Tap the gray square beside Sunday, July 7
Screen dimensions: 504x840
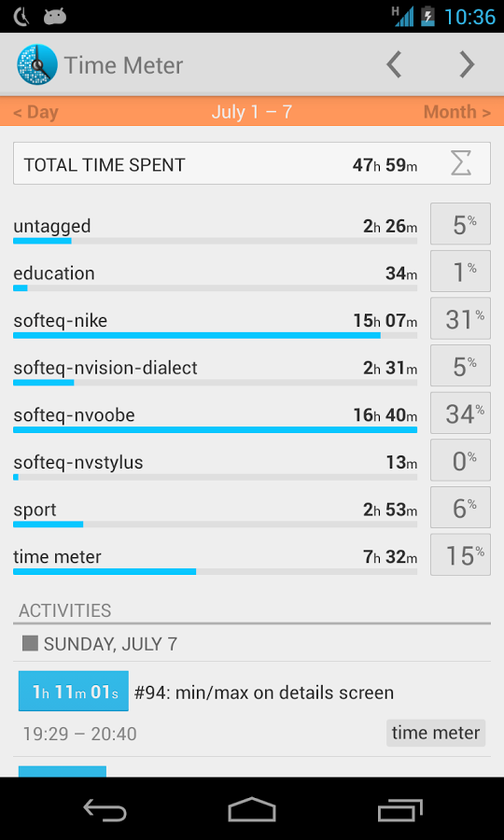click(x=30, y=643)
